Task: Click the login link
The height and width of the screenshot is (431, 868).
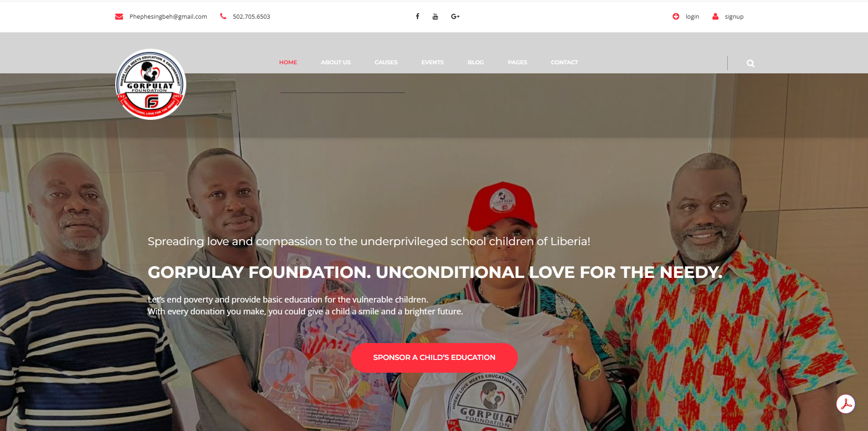Action: click(692, 16)
